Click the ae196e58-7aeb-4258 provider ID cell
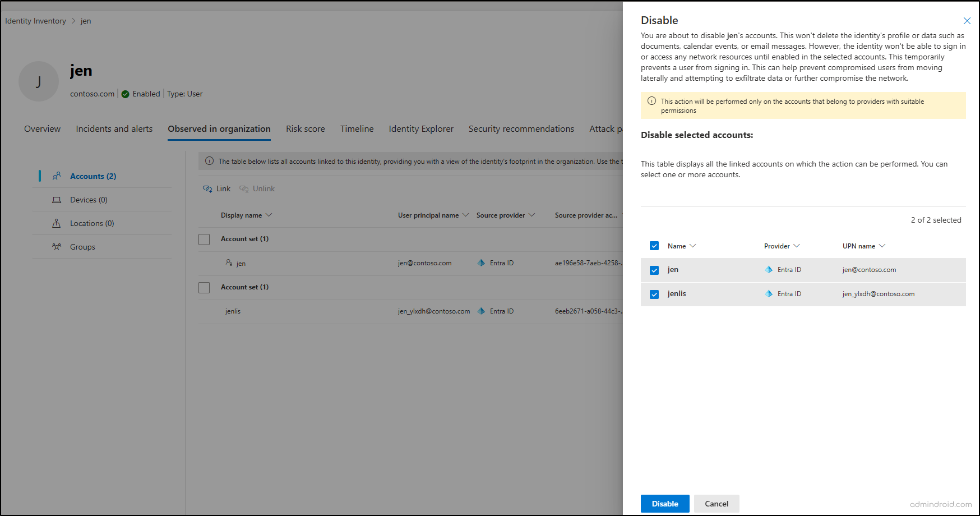Viewport: 980px width, 516px height. point(588,263)
